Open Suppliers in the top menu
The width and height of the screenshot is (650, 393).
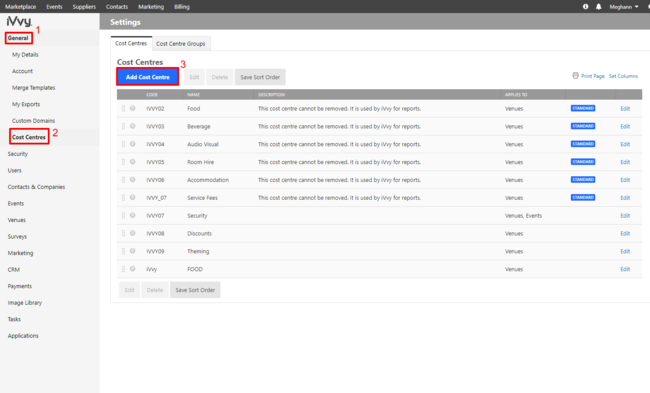pyautogui.click(x=84, y=7)
